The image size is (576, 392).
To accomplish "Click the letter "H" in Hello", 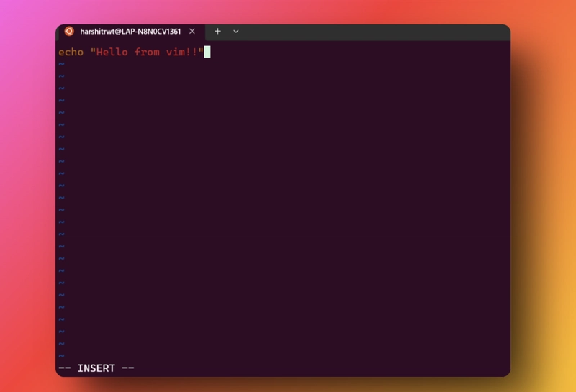I will coord(99,52).
